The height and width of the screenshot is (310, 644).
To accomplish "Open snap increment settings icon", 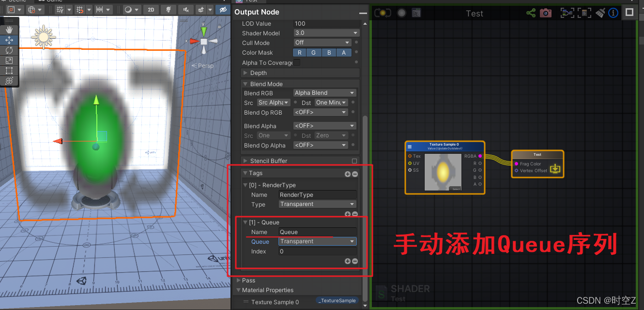I will click(x=99, y=10).
